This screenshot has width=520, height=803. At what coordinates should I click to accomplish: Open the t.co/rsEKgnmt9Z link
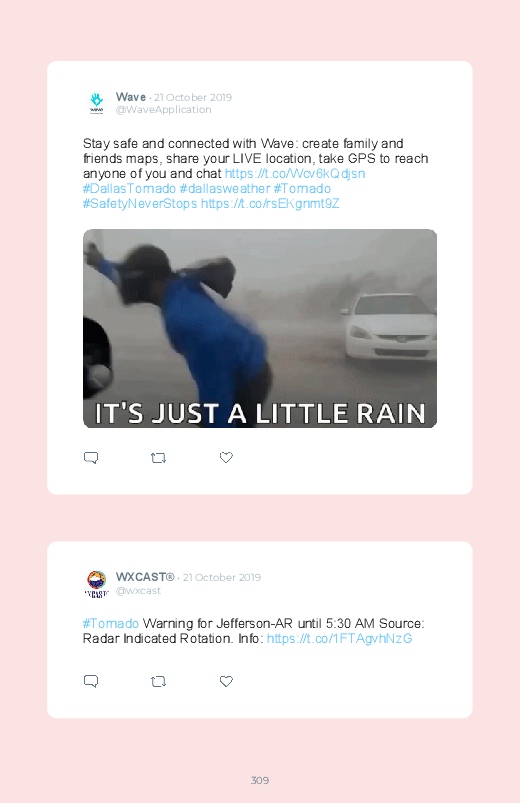pos(270,204)
